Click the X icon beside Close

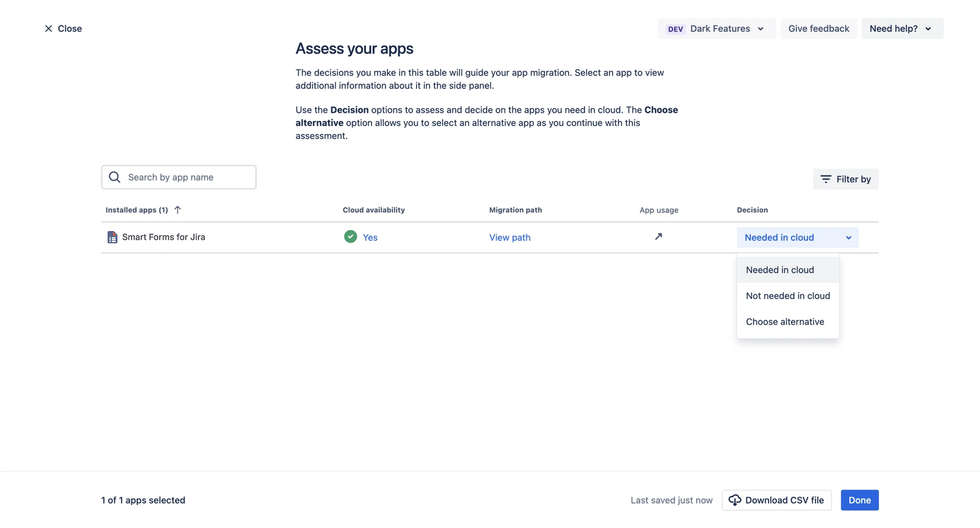[48, 29]
